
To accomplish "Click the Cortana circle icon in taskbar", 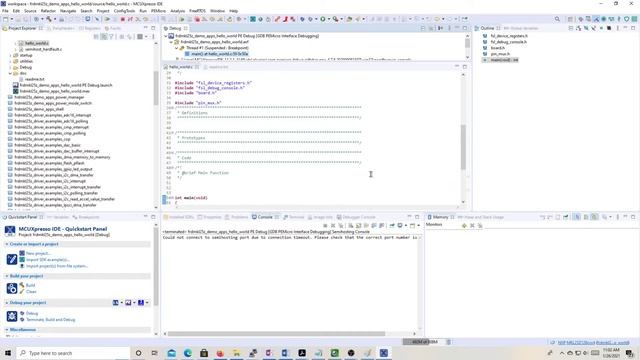I will pyautogui.click(x=138, y=353).
